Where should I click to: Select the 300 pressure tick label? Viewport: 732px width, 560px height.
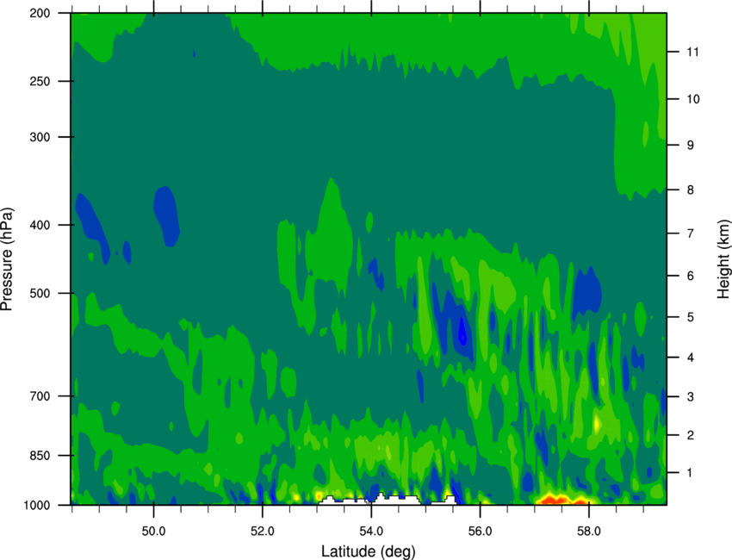(x=40, y=137)
